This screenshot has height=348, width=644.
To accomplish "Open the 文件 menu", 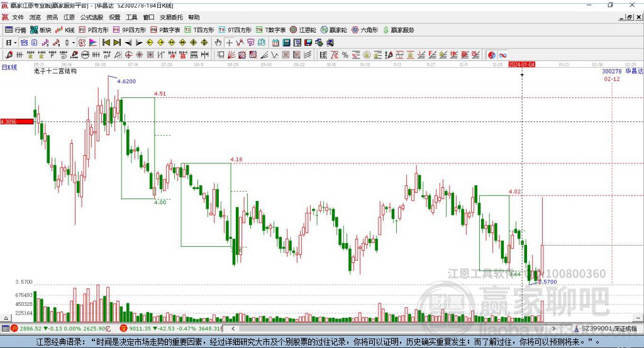I will (x=18, y=17).
